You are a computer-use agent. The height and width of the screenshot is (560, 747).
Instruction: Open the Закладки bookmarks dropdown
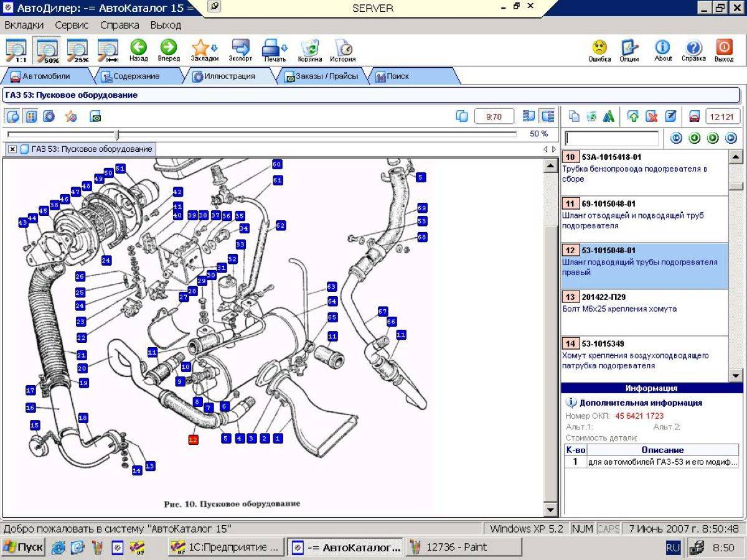pos(215,48)
